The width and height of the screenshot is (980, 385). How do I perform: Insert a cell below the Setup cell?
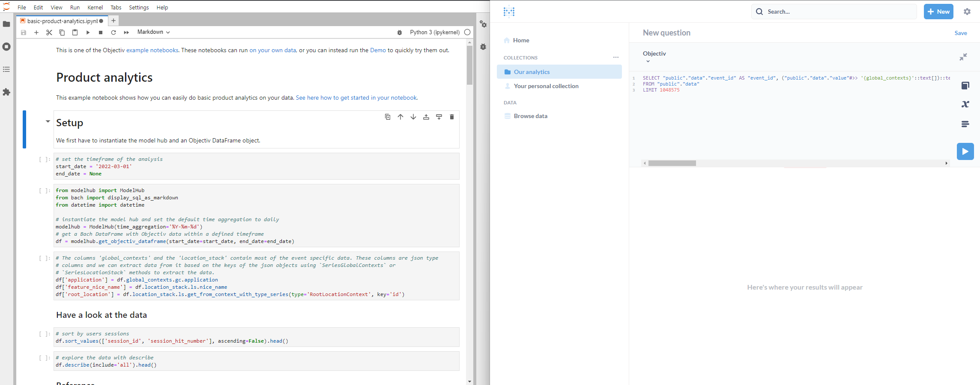click(439, 117)
